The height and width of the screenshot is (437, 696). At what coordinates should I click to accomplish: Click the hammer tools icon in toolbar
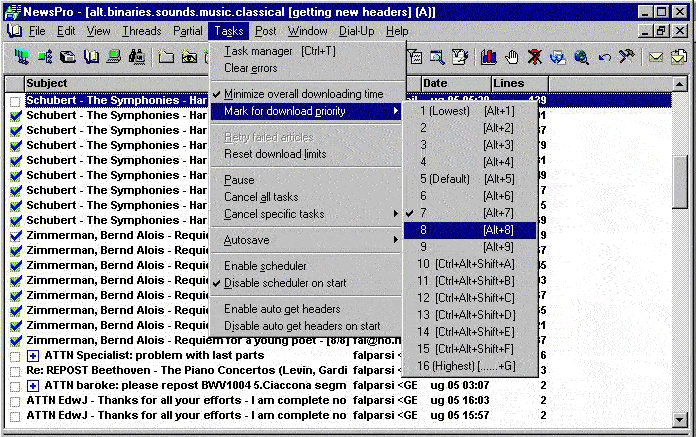tap(627, 57)
